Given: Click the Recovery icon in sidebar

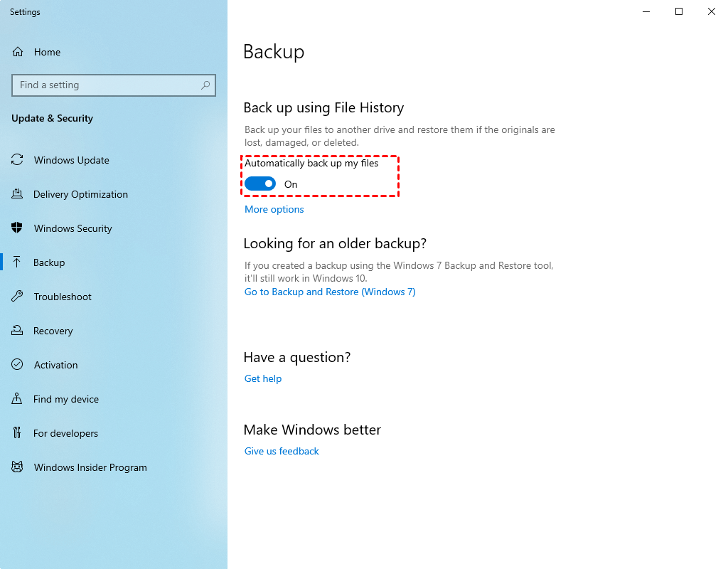Looking at the screenshot, I should (x=18, y=331).
